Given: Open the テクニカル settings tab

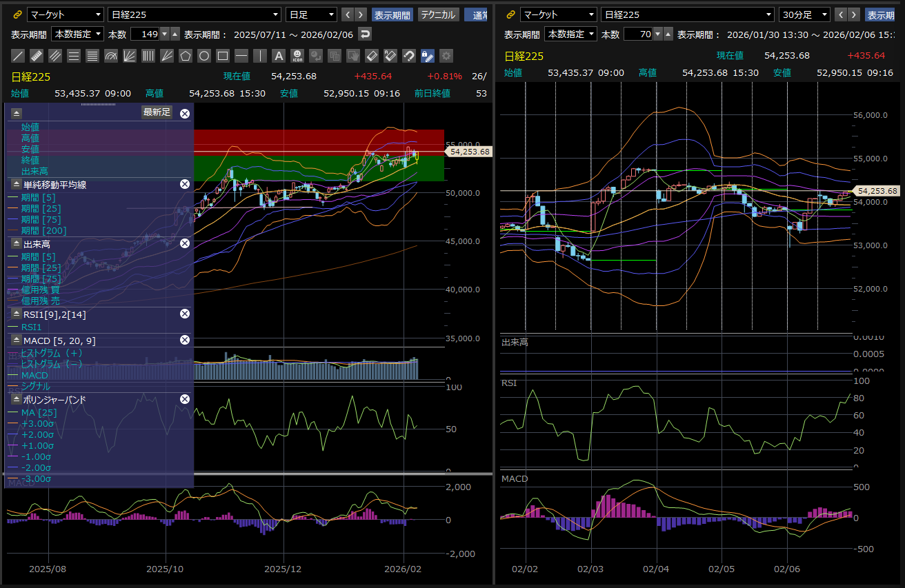Looking at the screenshot, I should [x=439, y=14].
